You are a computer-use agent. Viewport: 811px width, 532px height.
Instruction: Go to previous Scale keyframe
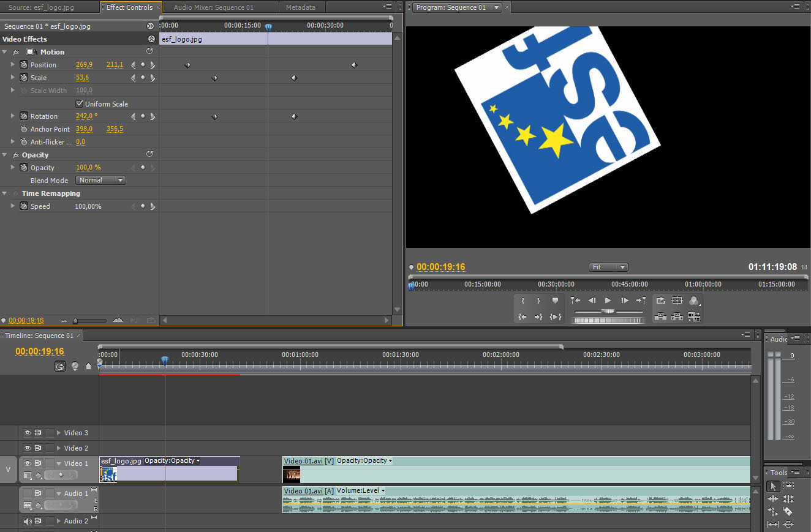(134, 77)
